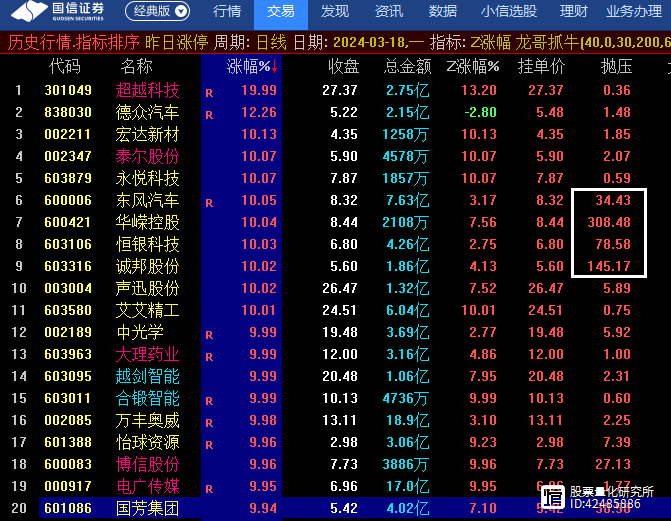Click the R marker beside 超越科技
671x521 pixels.
pyautogui.click(x=209, y=93)
